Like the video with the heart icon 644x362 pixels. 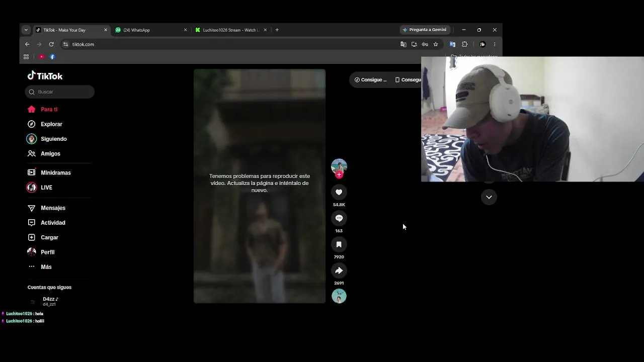(339, 192)
